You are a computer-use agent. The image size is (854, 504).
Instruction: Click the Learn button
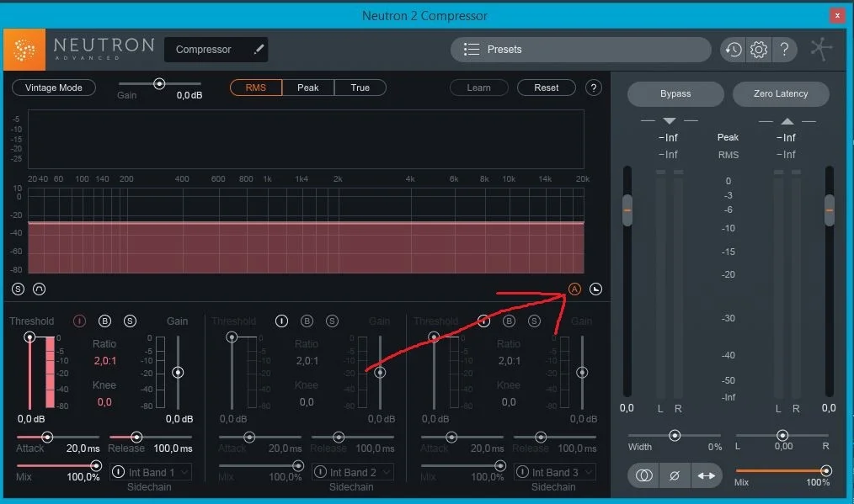point(478,88)
